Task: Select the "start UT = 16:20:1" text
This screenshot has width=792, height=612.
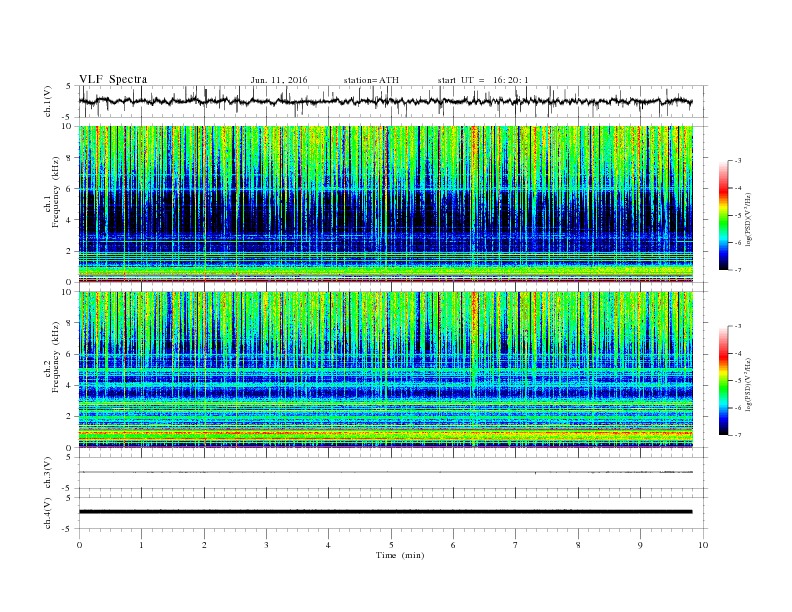Action: [x=483, y=80]
